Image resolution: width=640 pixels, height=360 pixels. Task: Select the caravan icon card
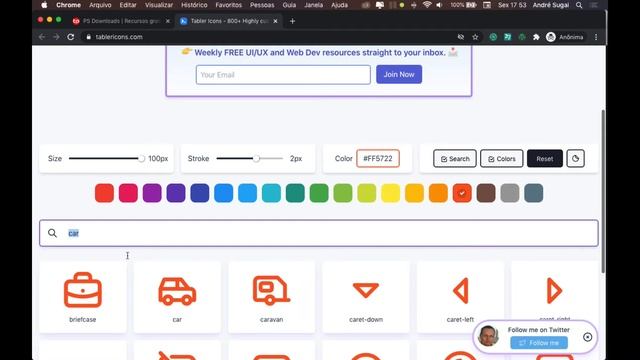coord(271,297)
